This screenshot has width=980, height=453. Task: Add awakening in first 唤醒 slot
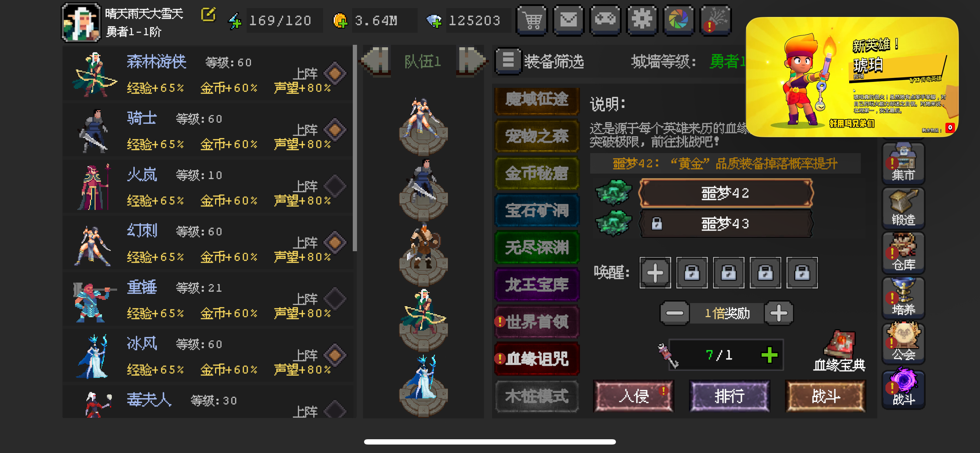click(655, 273)
